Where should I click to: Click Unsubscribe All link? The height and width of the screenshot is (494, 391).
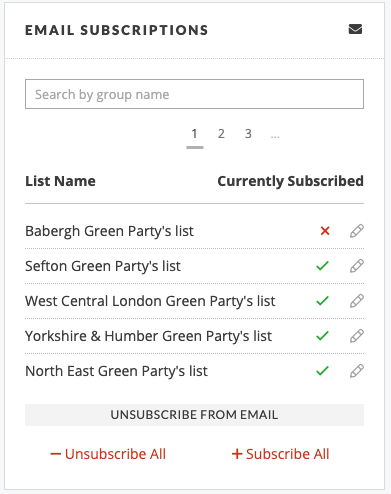click(108, 454)
